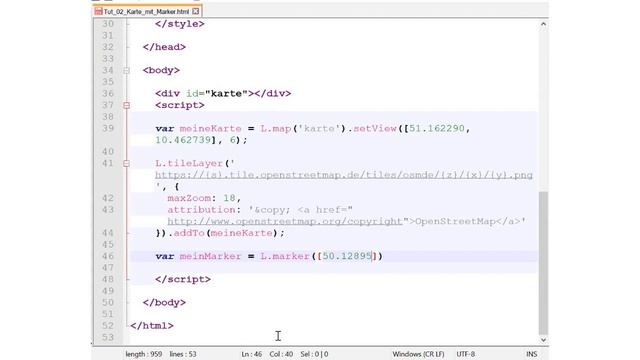Click line number 46 in the margin
This screenshot has height=360, width=640.
(x=108, y=256)
